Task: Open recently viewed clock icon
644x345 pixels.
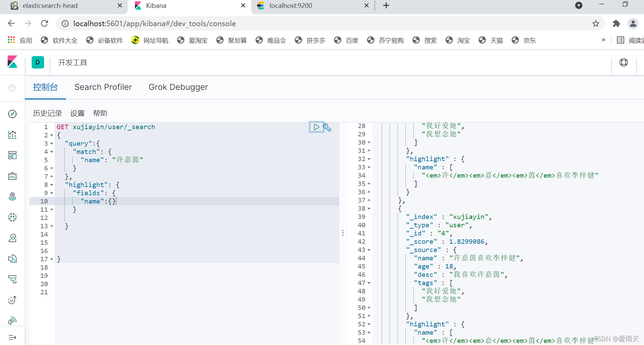Action: pos(12,88)
